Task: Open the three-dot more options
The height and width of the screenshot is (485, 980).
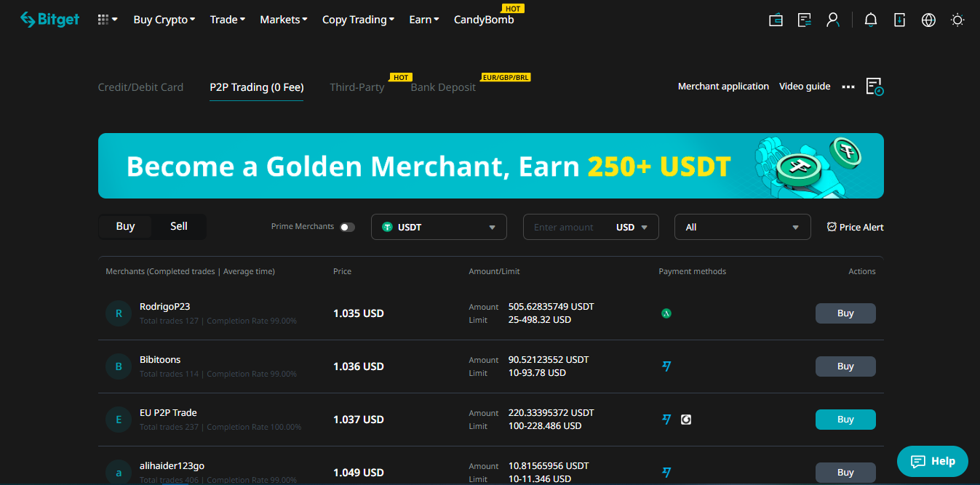Action: [848, 87]
